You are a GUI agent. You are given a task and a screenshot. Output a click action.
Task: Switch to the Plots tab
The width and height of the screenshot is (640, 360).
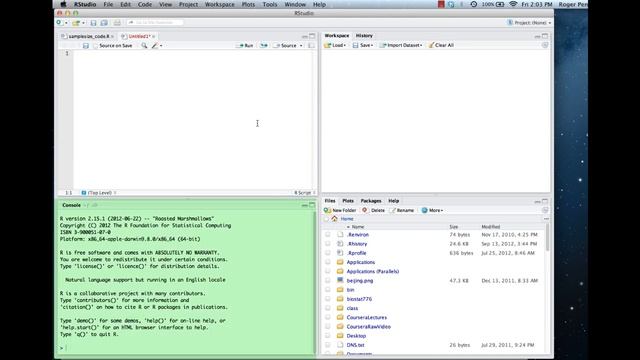[348, 201]
